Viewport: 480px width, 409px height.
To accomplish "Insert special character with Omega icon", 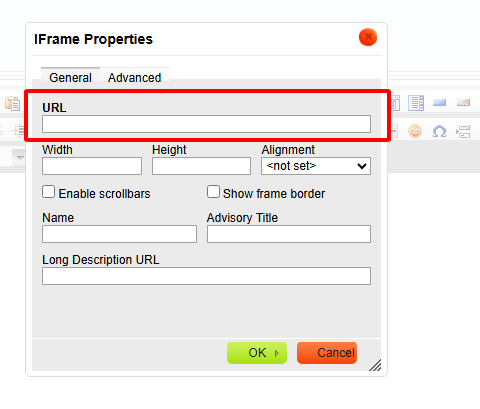I will coord(439,131).
